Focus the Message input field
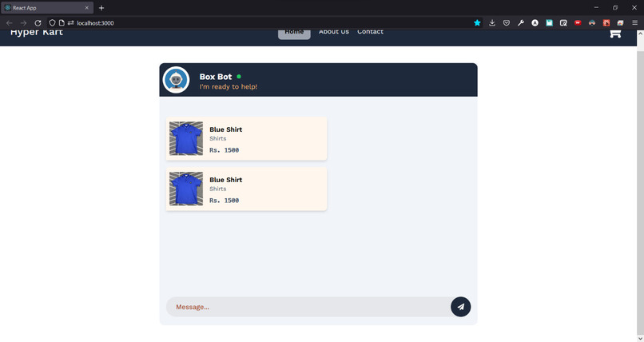 308,307
